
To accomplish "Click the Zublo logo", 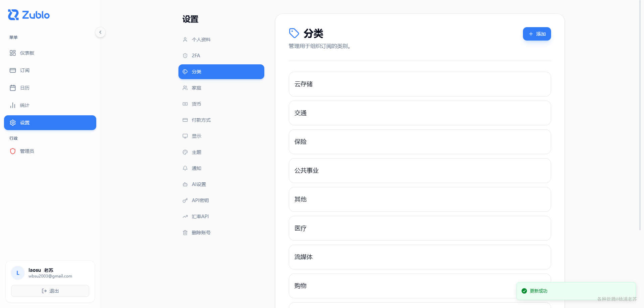I will (x=29, y=15).
